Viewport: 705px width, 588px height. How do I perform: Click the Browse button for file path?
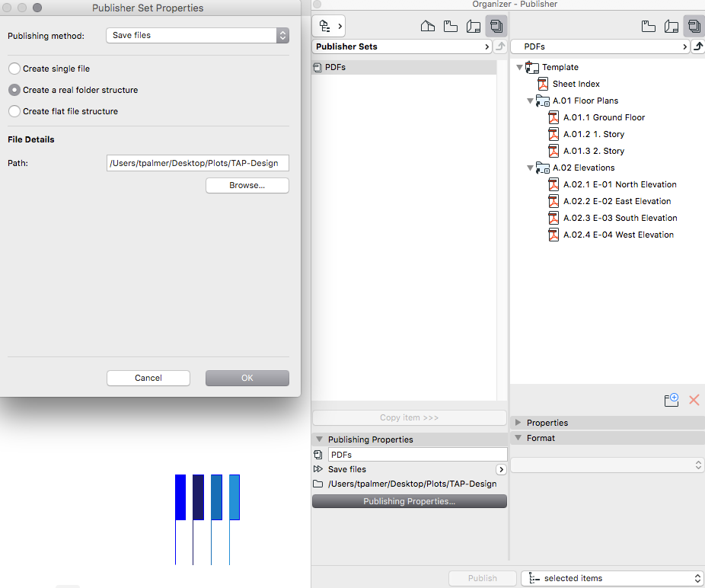point(247,185)
